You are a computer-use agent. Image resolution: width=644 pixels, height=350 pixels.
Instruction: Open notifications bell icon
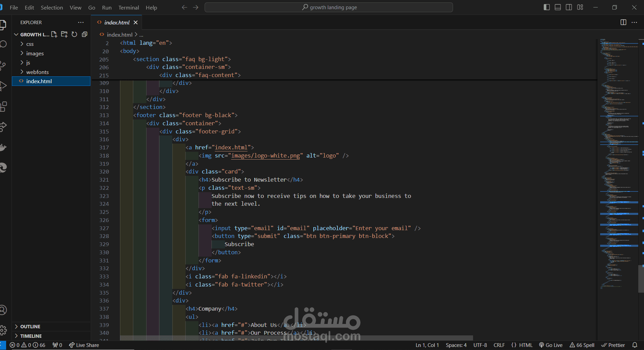634,345
